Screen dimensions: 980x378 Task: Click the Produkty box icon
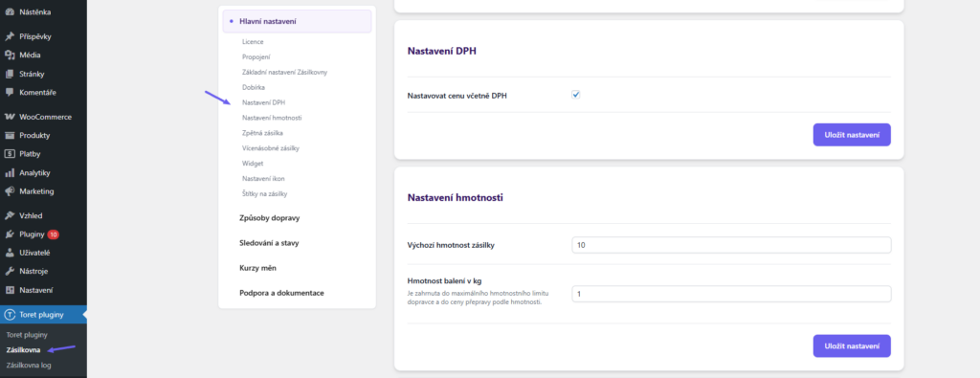tap(10, 136)
